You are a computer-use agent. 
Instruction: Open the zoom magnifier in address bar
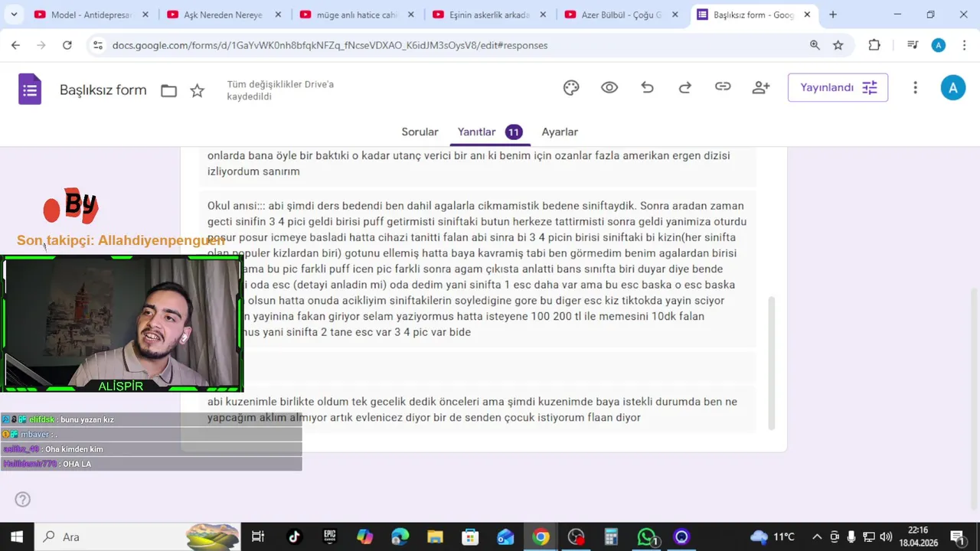(x=815, y=45)
